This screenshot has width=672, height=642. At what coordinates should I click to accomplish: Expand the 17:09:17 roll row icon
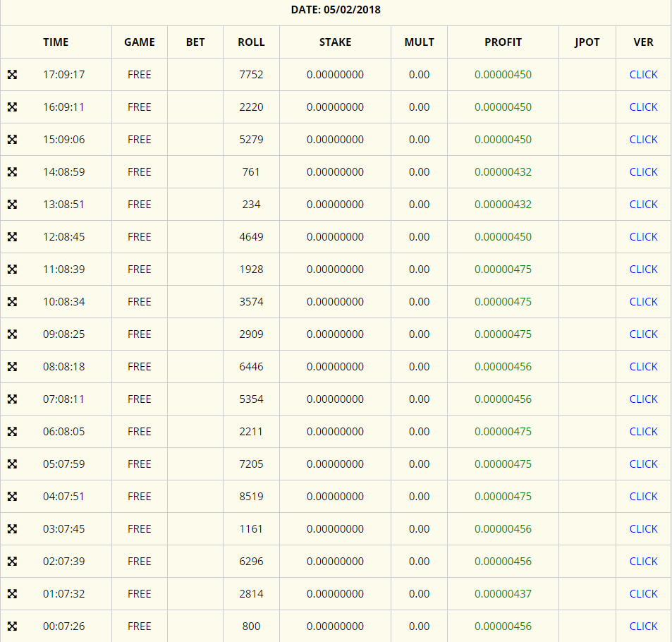pos(12,75)
